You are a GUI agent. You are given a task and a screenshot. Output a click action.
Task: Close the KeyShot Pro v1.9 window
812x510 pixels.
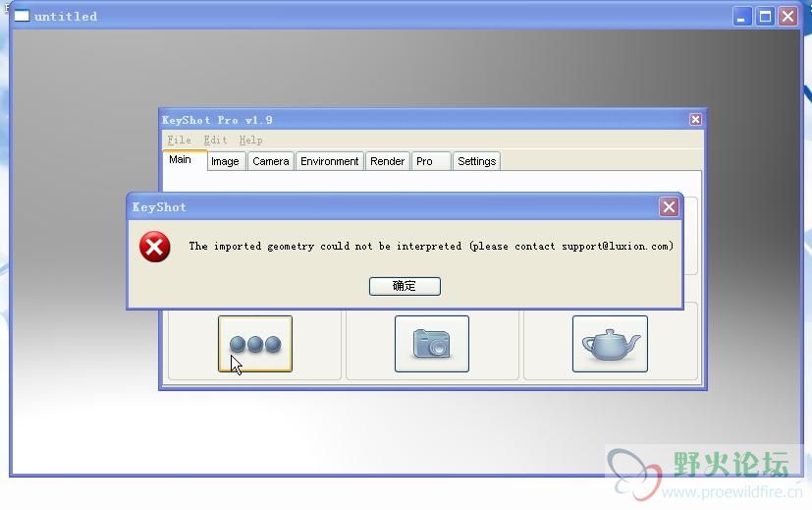695,120
